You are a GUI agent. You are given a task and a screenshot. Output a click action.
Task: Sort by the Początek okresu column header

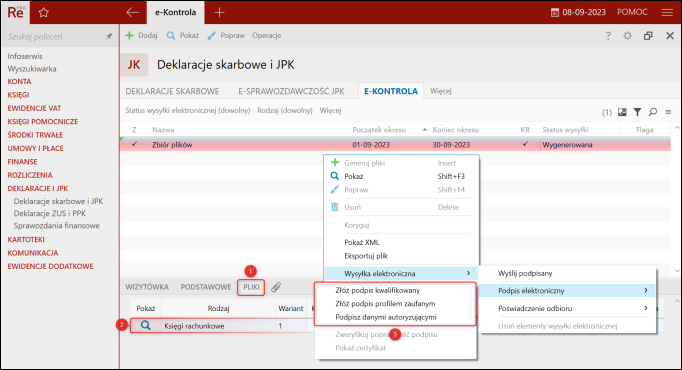click(379, 130)
